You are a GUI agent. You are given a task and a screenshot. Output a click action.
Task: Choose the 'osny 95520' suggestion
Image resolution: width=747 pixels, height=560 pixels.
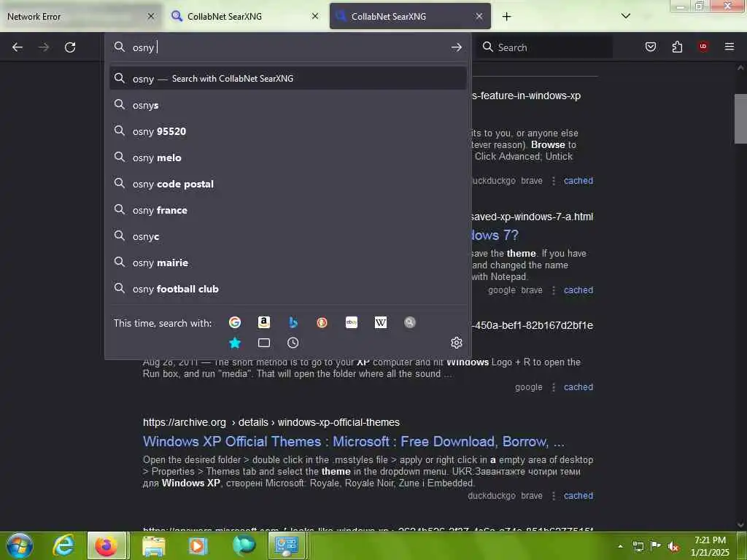pyautogui.click(x=287, y=131)
